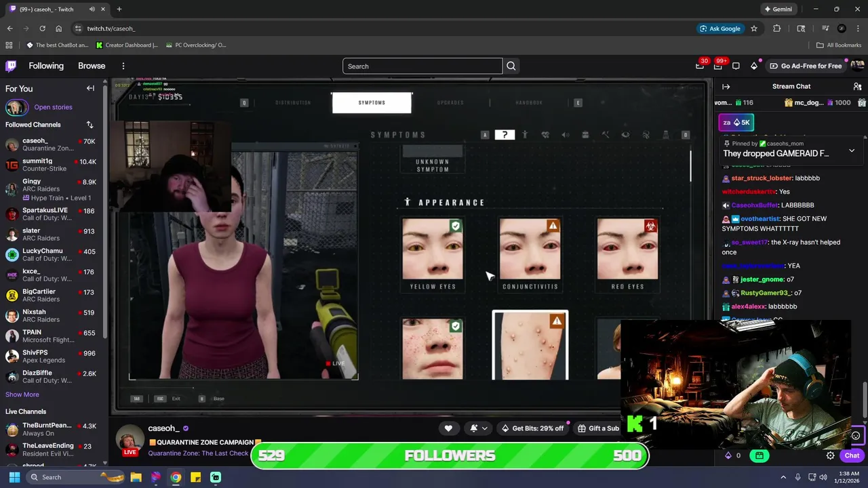Expand sidebar with Show More
The width and height of the screenshot is (868, 488).
pos(22,394)
